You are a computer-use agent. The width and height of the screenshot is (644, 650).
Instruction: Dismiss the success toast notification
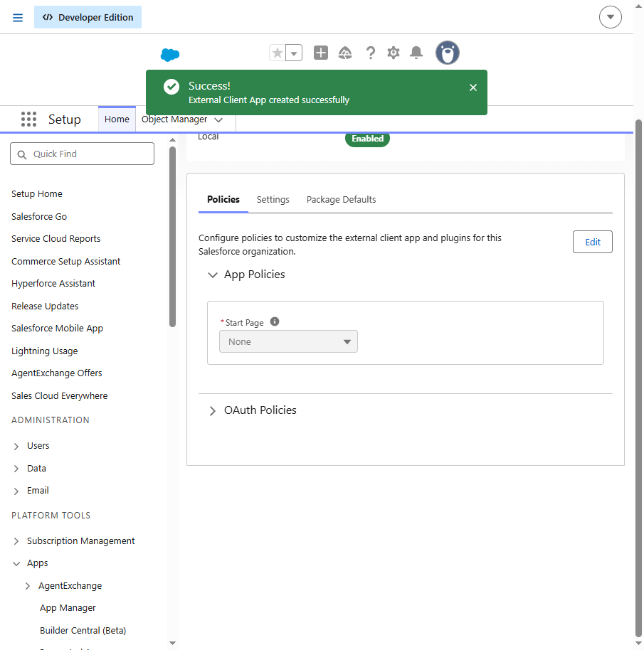tap(473, 87)
